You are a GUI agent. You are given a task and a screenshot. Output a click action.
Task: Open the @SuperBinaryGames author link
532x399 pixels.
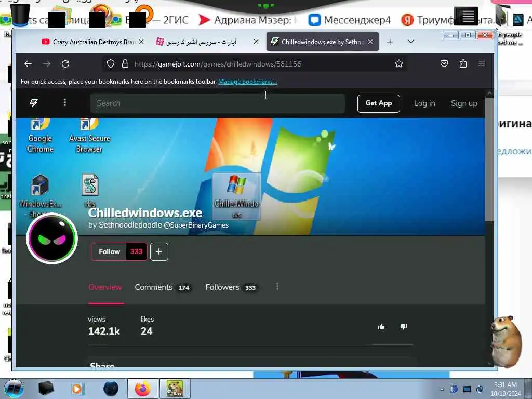(196, 225)
